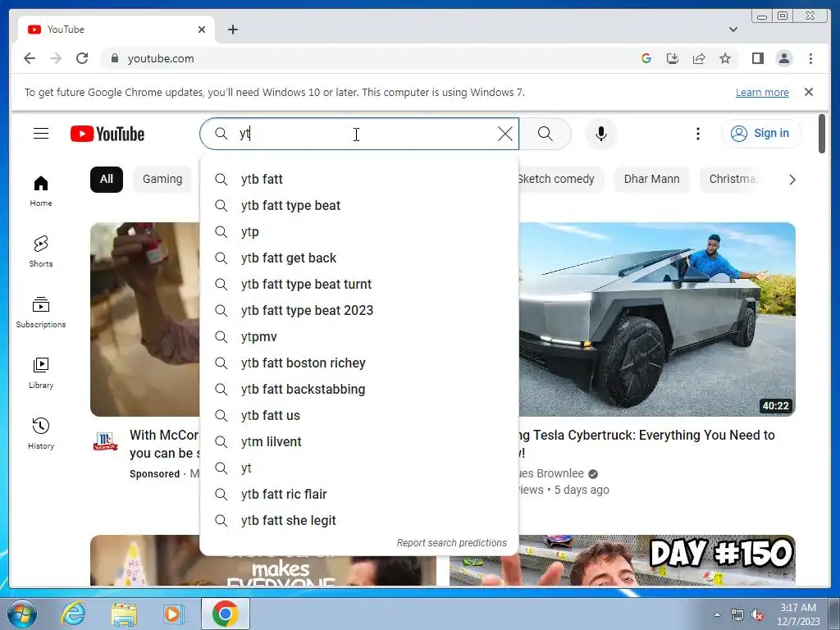Open the McCormick channel avatar

[x=106, y=441]
